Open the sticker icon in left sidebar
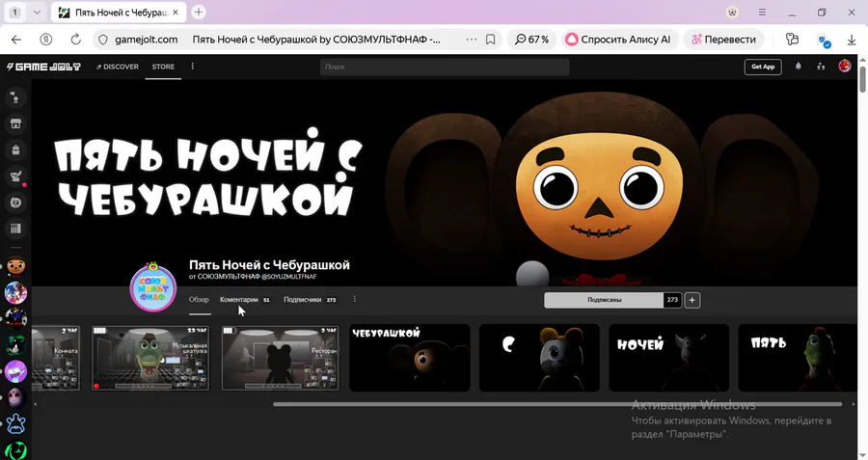Image resolution: width=868 pixels, height=460 pixels. [x=15, y=203]
